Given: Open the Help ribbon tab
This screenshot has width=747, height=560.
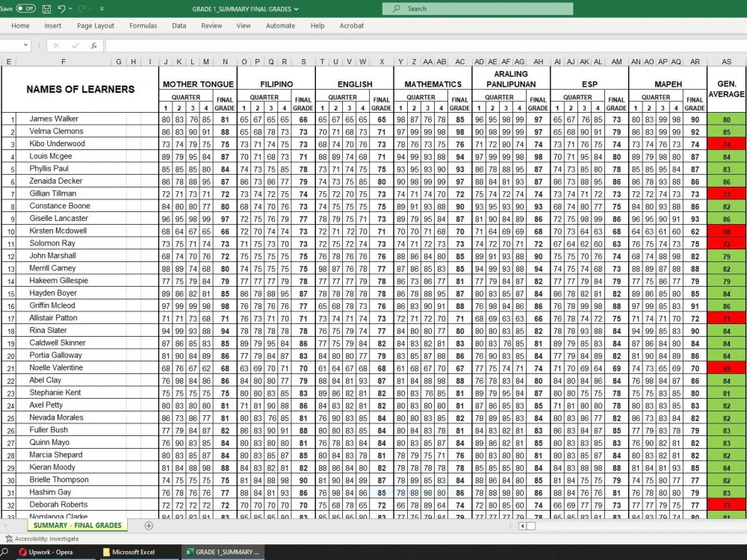Looking at the screenshot, I should [317, 25].
